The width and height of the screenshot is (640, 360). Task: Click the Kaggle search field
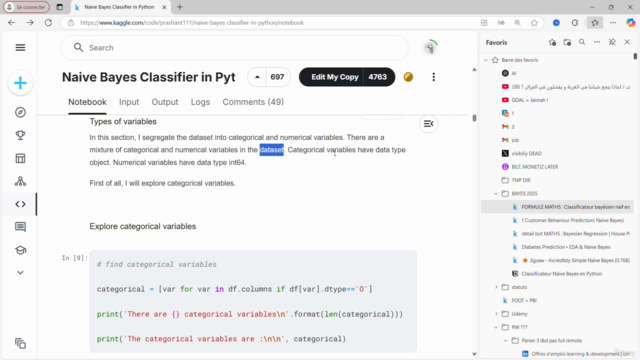(x=234, y=48)
